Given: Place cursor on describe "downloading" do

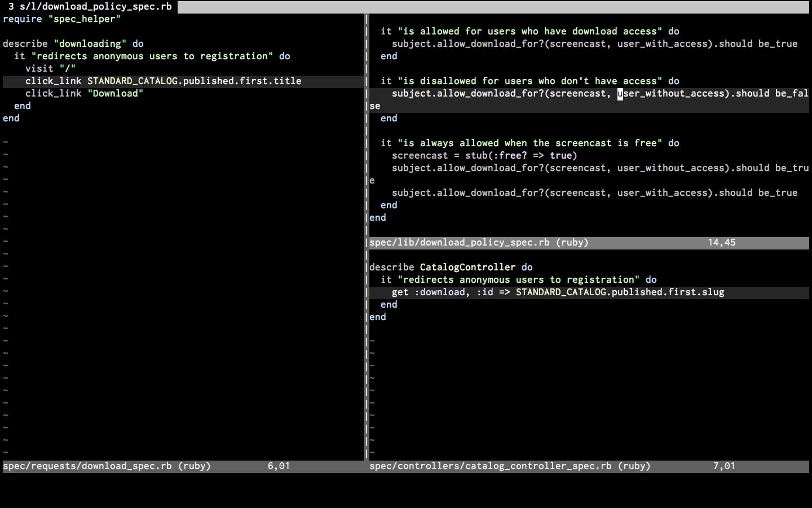Looking at the screenshot, I should (73, 44).
